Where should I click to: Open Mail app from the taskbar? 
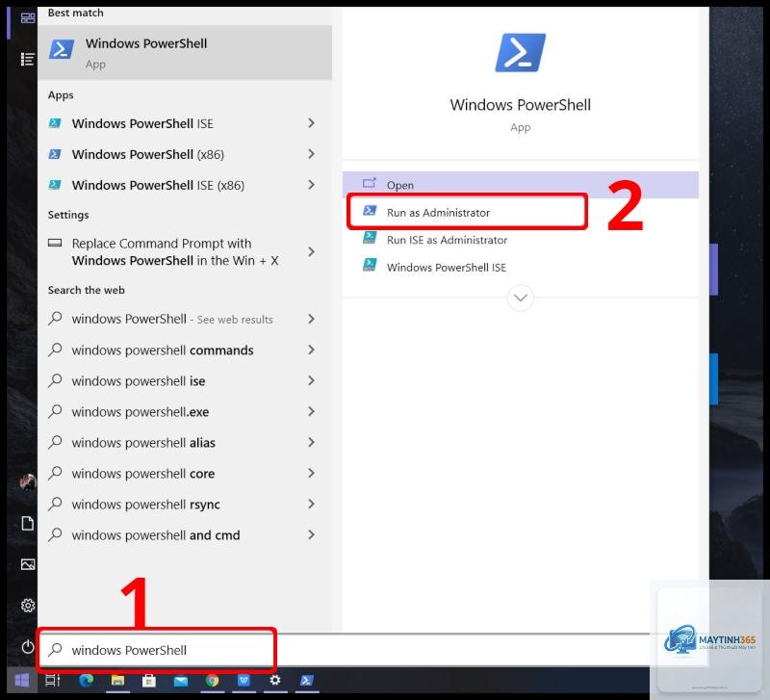181,681
